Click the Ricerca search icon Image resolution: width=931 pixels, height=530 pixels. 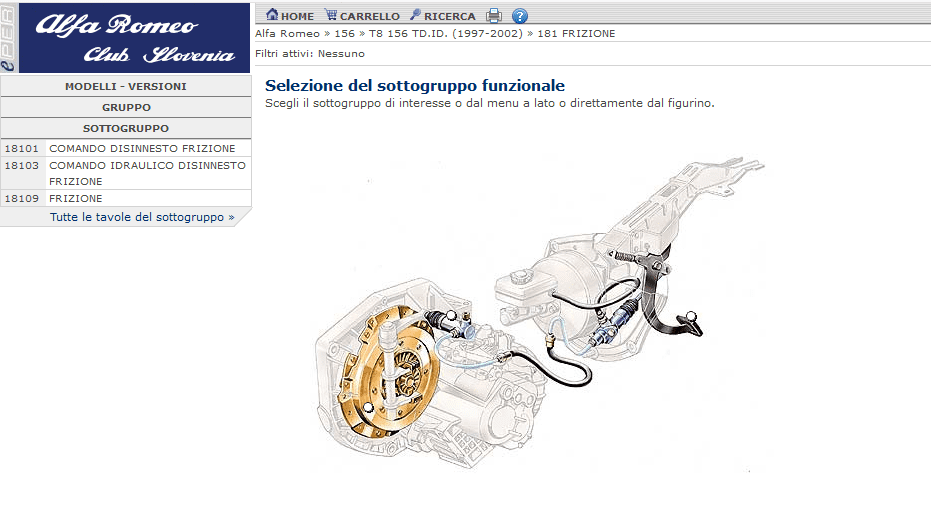coord(416,15)
